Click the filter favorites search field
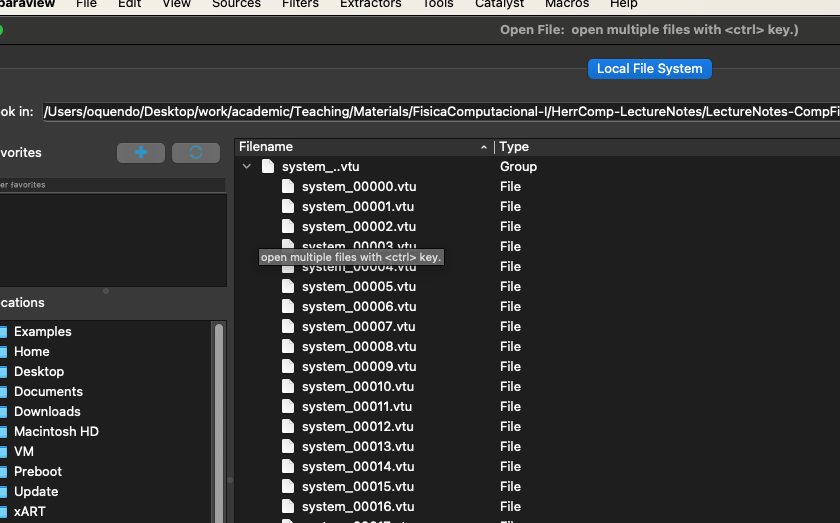 click(110, 184)
